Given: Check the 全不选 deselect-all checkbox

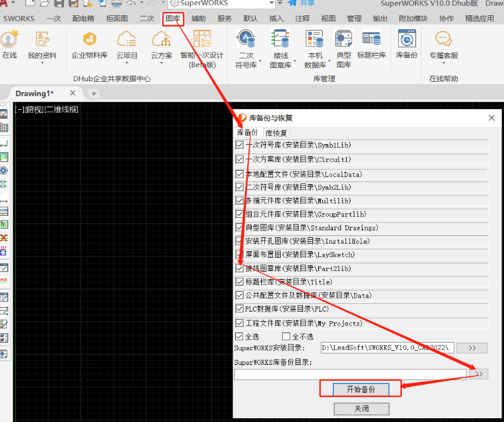Looking at the screenshot, I should 286,336.
